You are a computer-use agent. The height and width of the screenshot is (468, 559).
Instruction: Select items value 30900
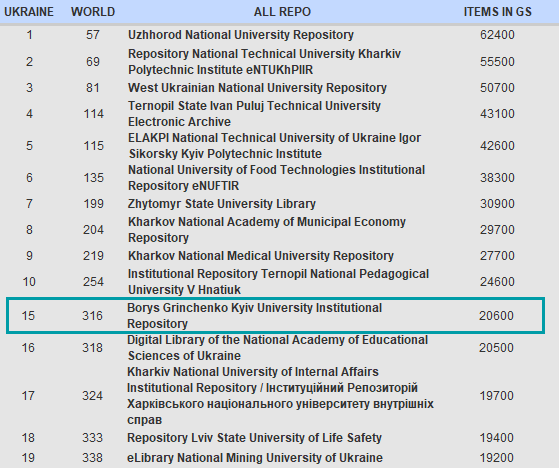point(497,204)
